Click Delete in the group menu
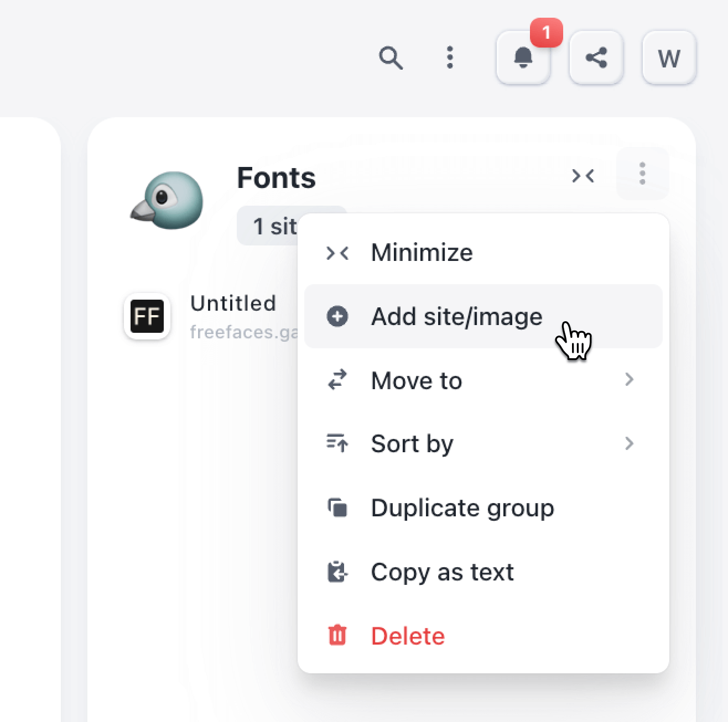The width and height of the screenshot is (728, 722). [483, 636]
